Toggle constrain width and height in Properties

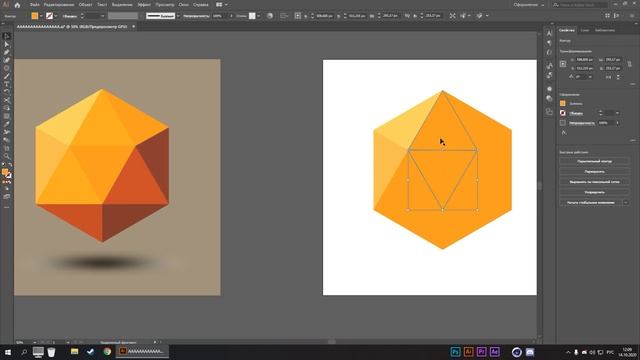[x=629, y=64]
